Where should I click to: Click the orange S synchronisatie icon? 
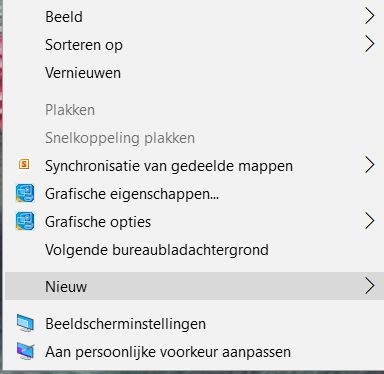click(x=24, y=164)
